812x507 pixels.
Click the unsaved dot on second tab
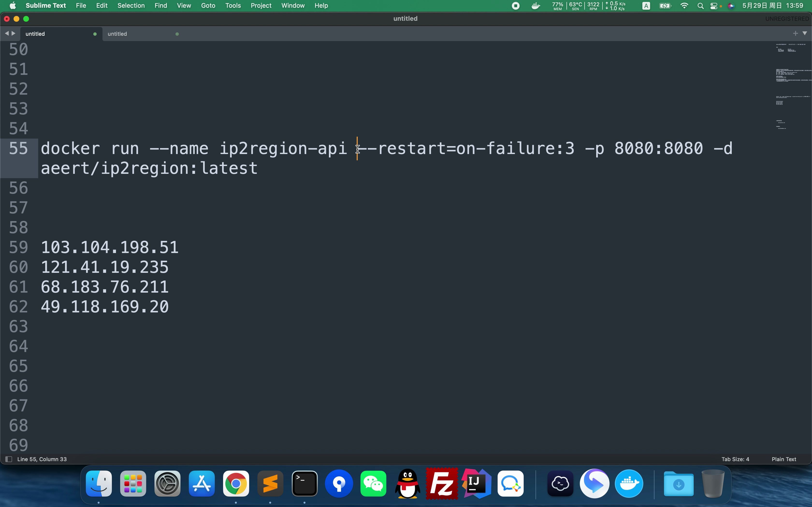pyautogui.click(x=177, y=33)
